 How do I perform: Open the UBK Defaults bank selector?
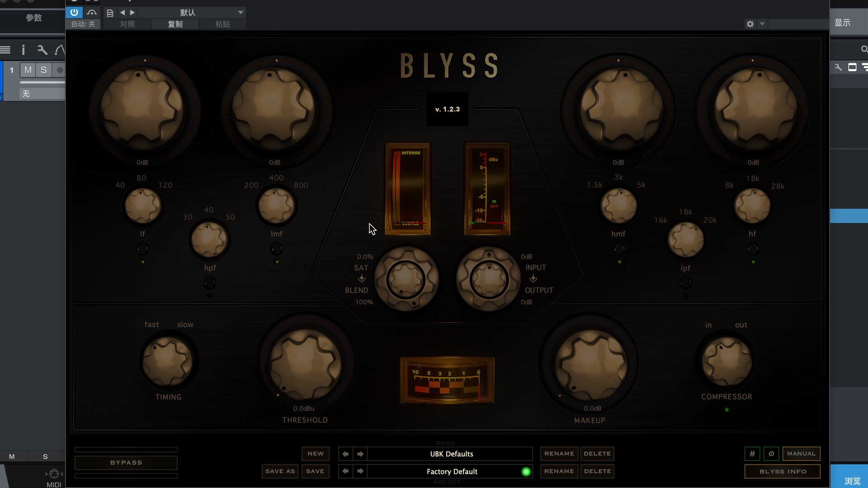451,454
